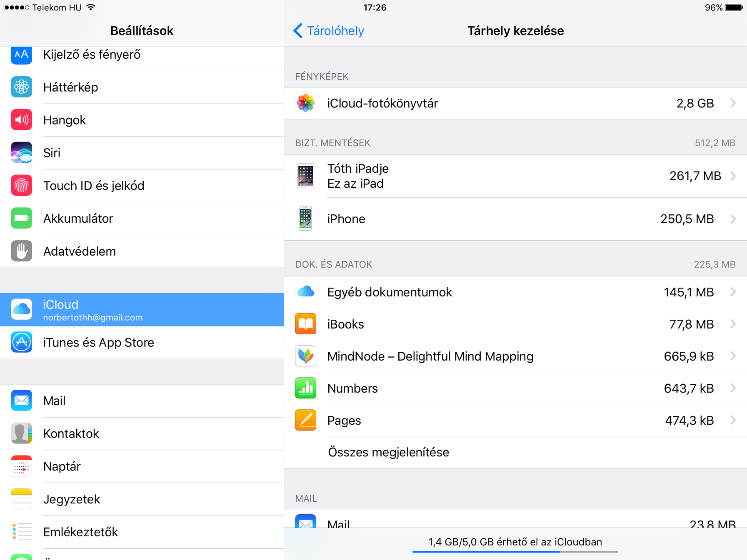This screenshot has height=560, width=747.
Task: Click the iCloud storage usage bar
Action: [515, 552]
